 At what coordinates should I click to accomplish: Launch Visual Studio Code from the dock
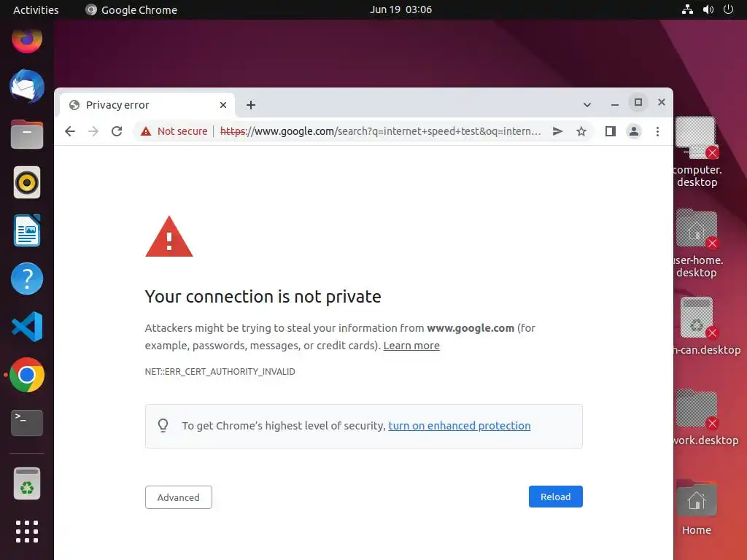(27, 327)
